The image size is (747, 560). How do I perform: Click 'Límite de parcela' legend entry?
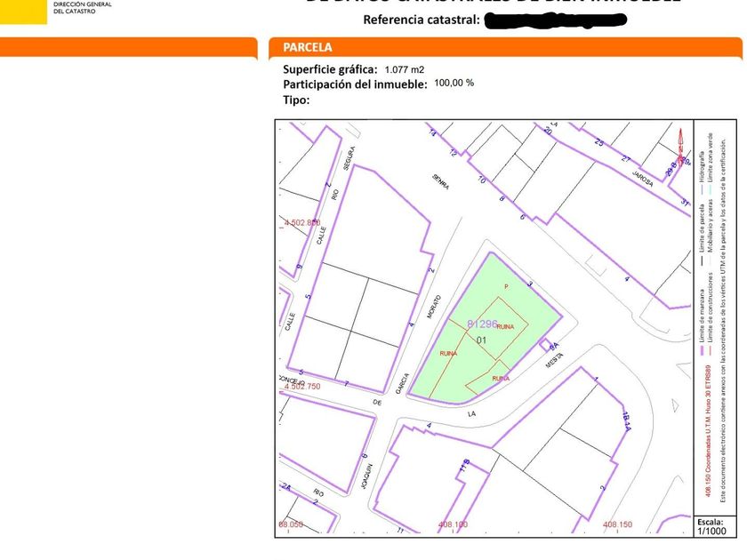click(703, 229)
